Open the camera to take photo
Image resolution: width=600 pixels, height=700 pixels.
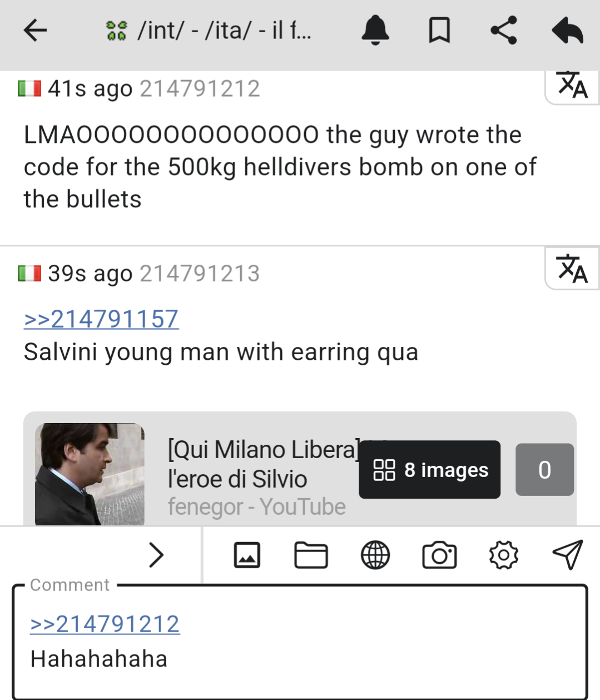[439, 555]
